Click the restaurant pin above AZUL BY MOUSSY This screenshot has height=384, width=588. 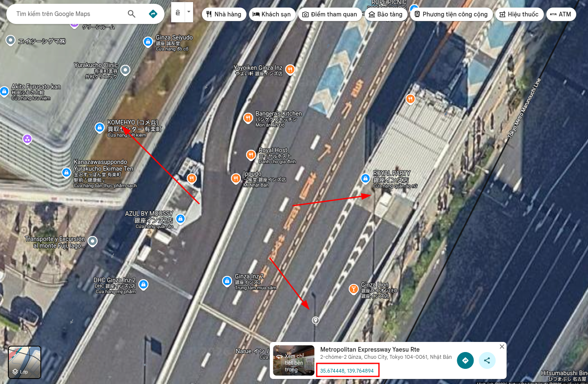(192, 178)
